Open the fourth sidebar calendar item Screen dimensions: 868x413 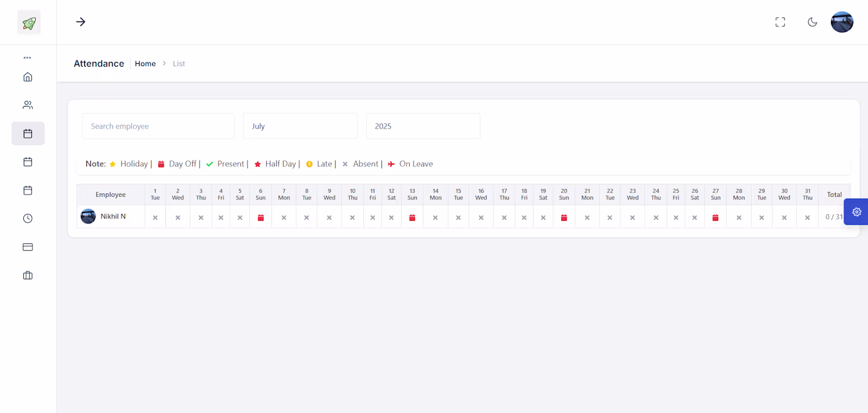pos(28,162)
